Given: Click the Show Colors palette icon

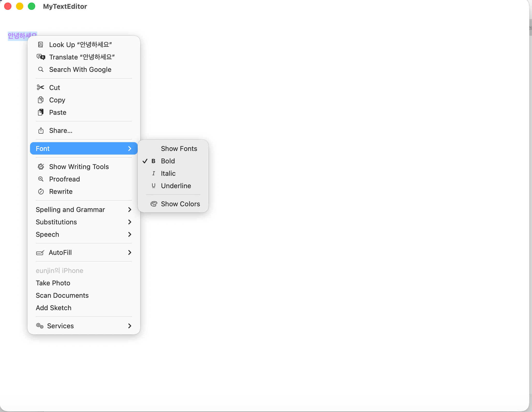Looking at the screenshot, I should tap(154, 204).
